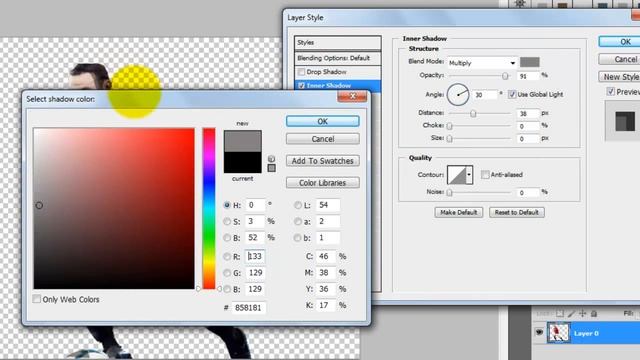Click the Choke slider handle

tap(449, 126)
